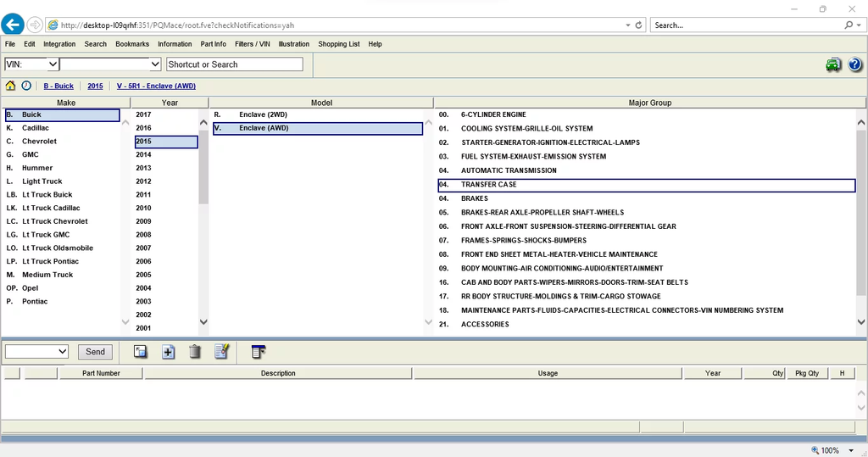Open the Shopping List menu
Viewport: 868px width, 457px height.
tap(338, 44)
